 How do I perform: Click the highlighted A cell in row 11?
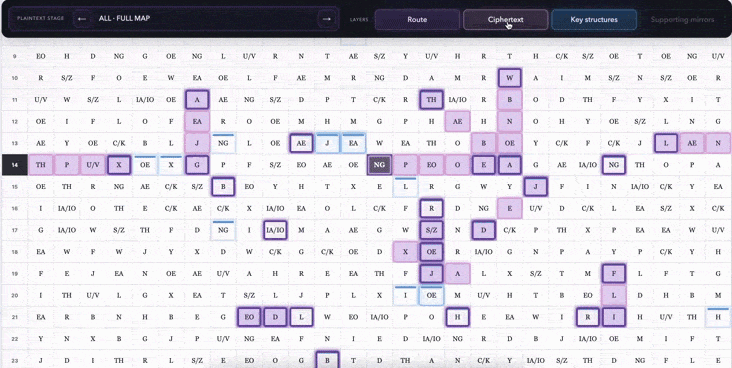point(197,100)
